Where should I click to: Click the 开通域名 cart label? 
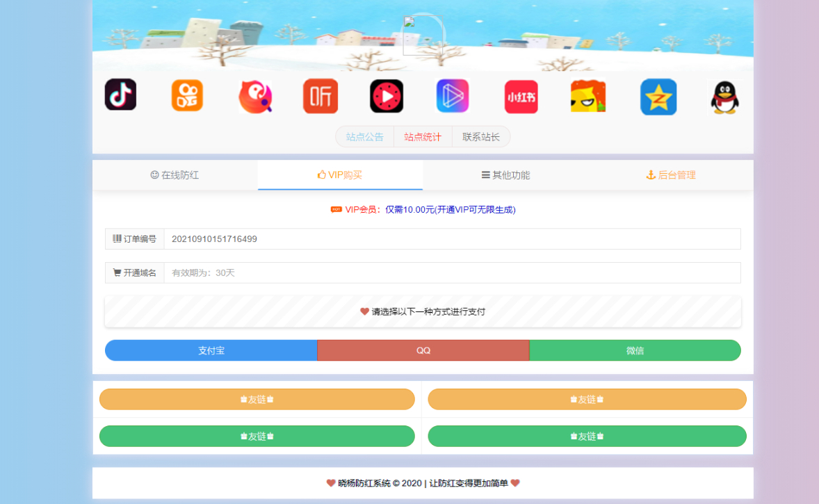click(135, 273)
